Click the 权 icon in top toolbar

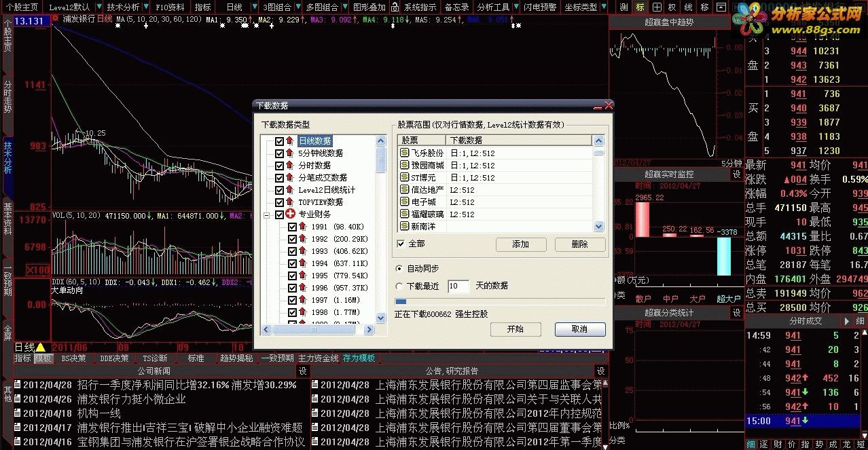(672, 7)
